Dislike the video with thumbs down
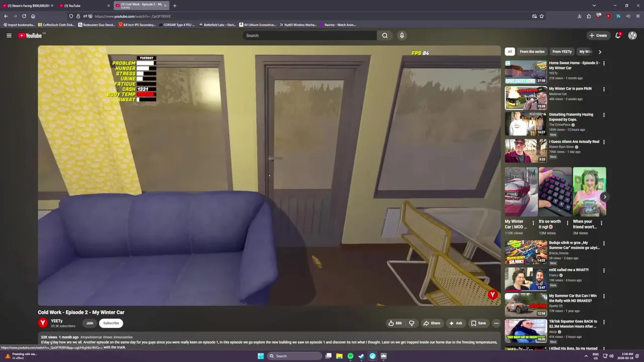The image size is (644, 362). coord(412,323)
